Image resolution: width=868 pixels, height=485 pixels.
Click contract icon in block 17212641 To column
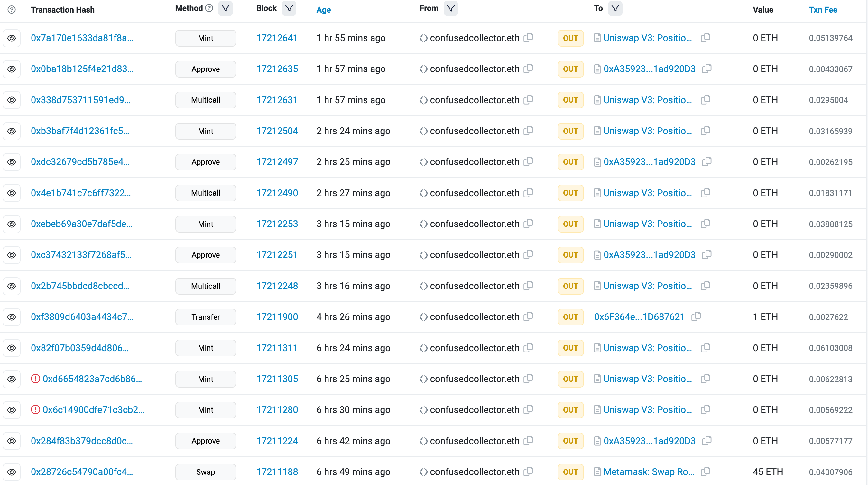(x=597, y=38)
